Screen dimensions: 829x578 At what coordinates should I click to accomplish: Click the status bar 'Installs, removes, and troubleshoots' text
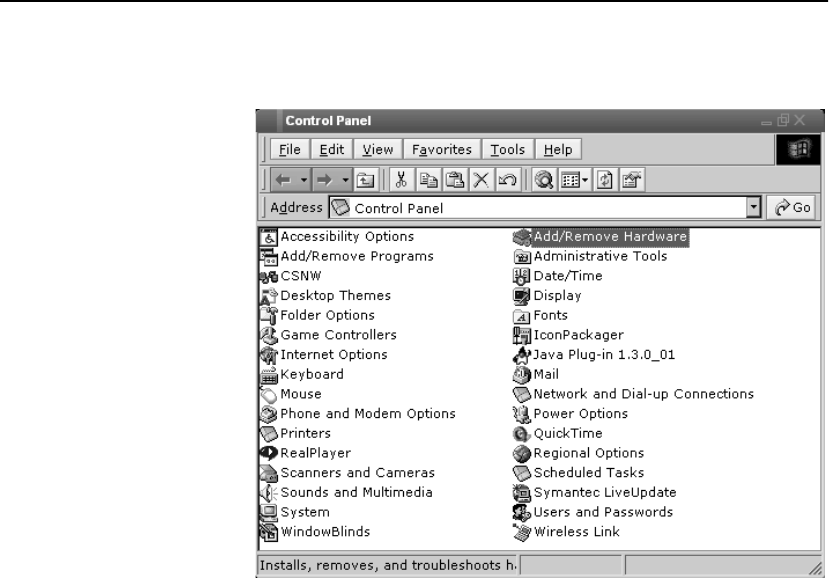coord(388,565)
